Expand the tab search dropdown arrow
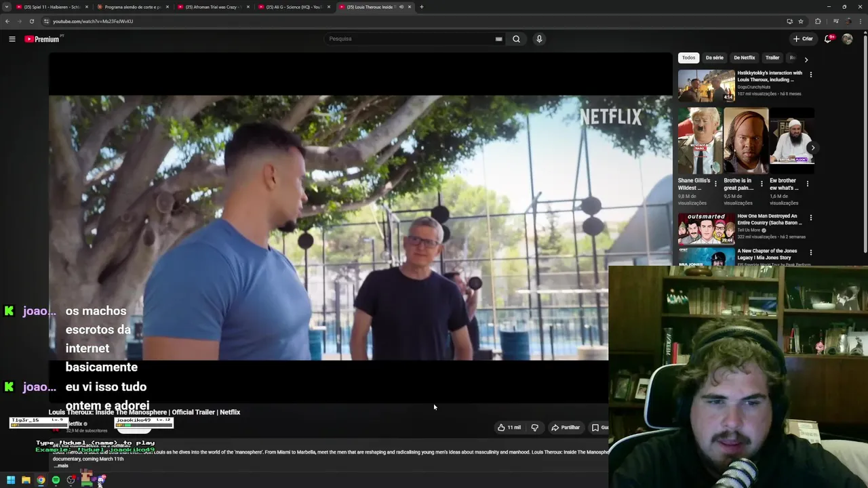This screenshot has width=868, height=488. (7, 7)
